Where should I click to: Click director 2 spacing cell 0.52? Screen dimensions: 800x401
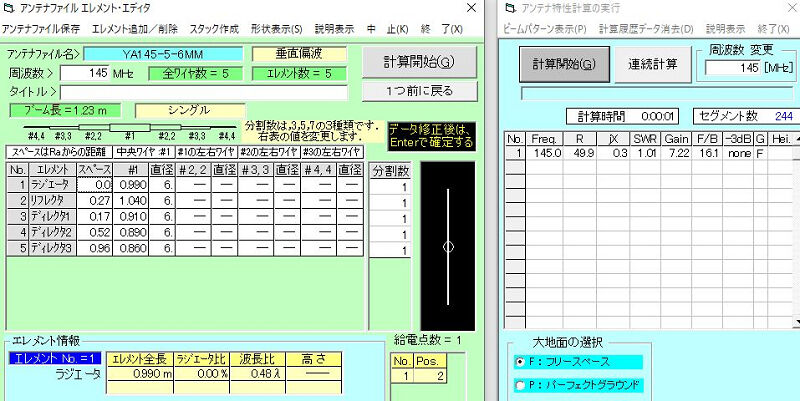click(95, 233)
